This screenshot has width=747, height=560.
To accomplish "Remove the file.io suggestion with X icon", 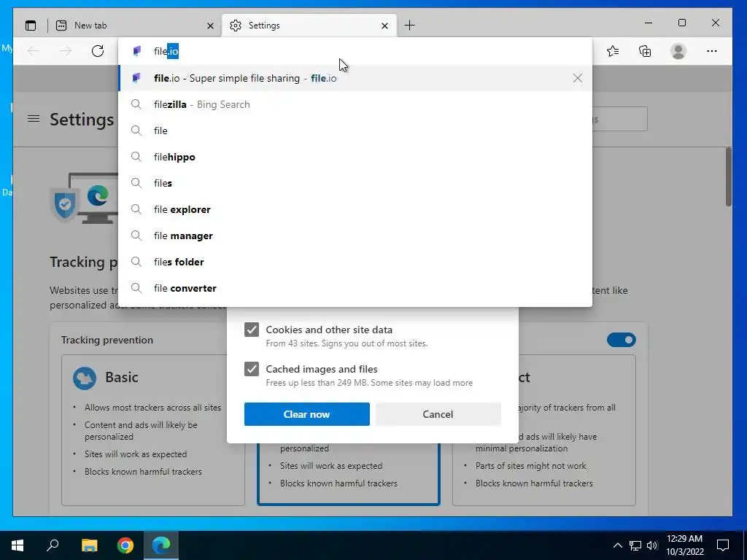I will (578, 78).
